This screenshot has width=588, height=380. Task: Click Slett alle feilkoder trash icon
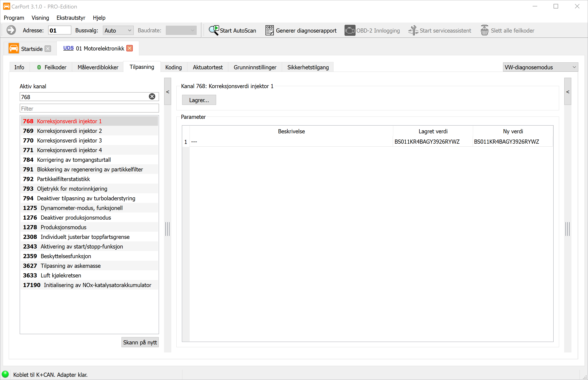[485, 30]
